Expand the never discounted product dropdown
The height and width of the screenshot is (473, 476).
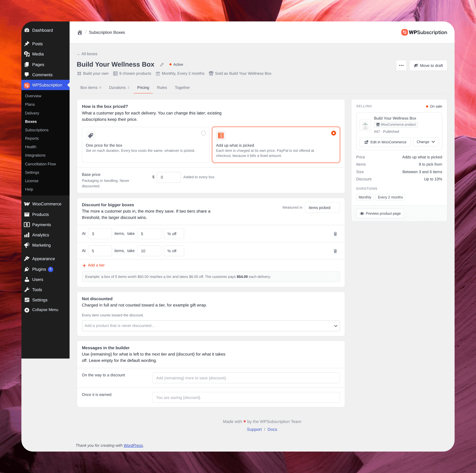[211, 326]
